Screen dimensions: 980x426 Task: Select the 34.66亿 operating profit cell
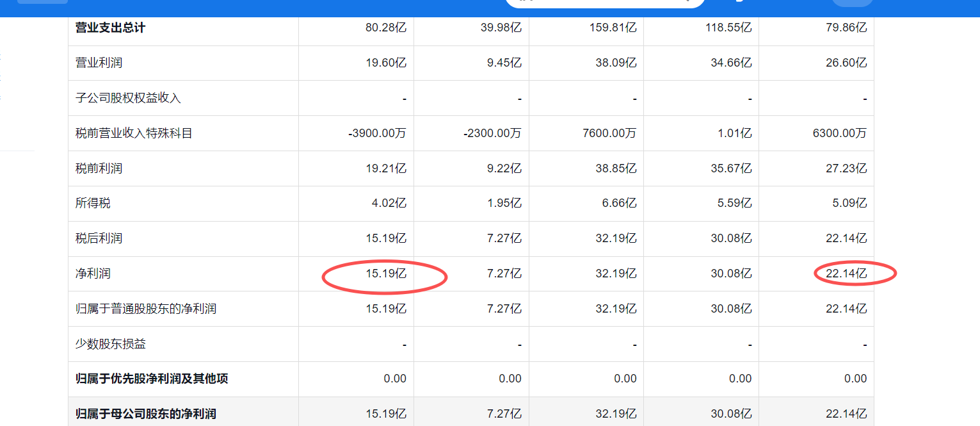click(731, 63)
